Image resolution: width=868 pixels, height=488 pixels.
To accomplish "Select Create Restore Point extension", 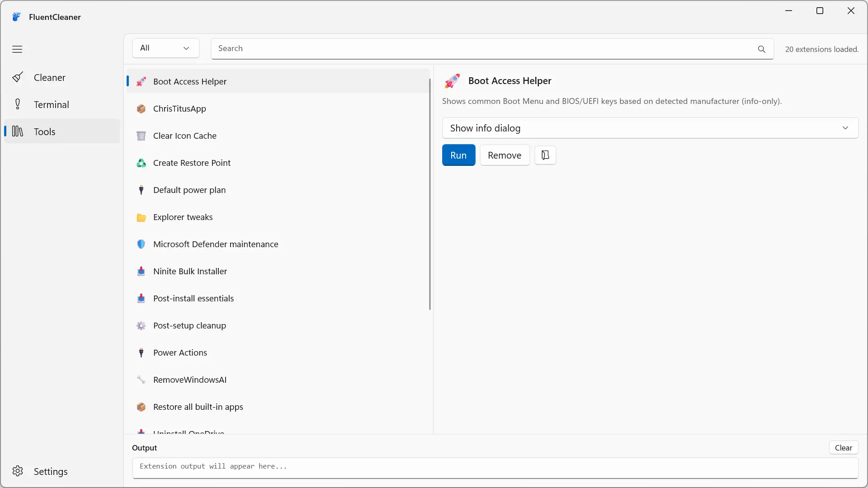I will pyautogui.click(x=278, y=163).
